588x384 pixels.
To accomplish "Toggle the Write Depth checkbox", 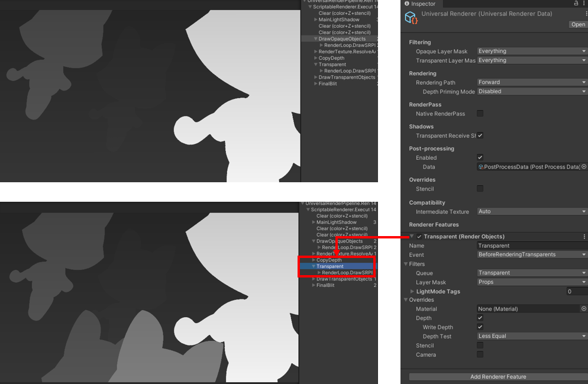I will tap(480, 327).
